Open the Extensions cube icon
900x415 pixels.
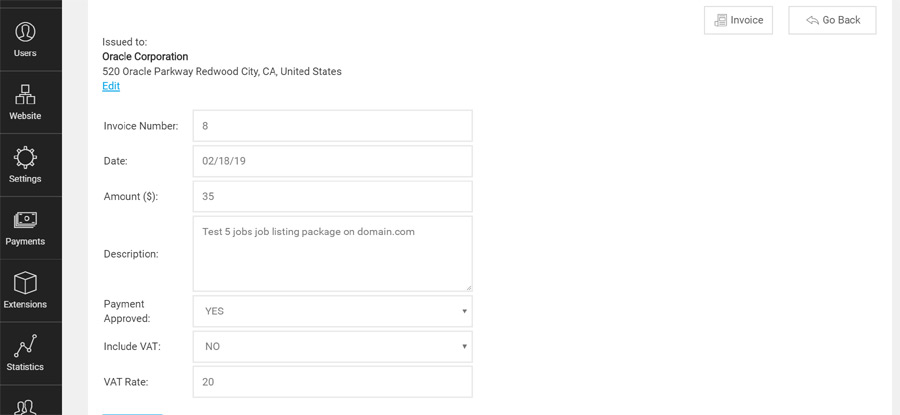[25, 283]
